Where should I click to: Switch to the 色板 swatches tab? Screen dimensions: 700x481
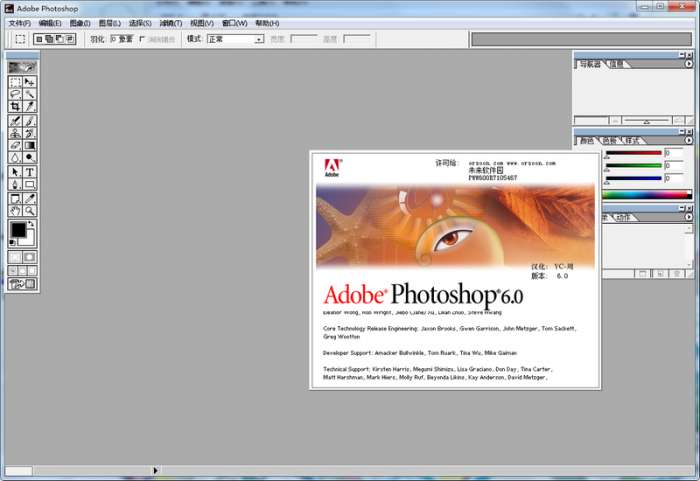pyautogui.click(x=610, y=141)
